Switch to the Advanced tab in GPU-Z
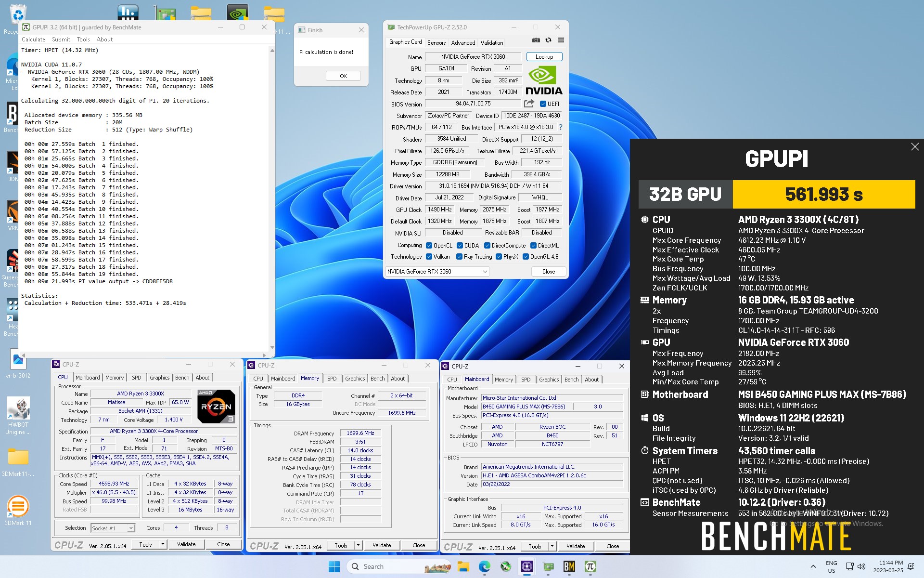The width and height of the screenshot is (924, 578). [463, 42]
